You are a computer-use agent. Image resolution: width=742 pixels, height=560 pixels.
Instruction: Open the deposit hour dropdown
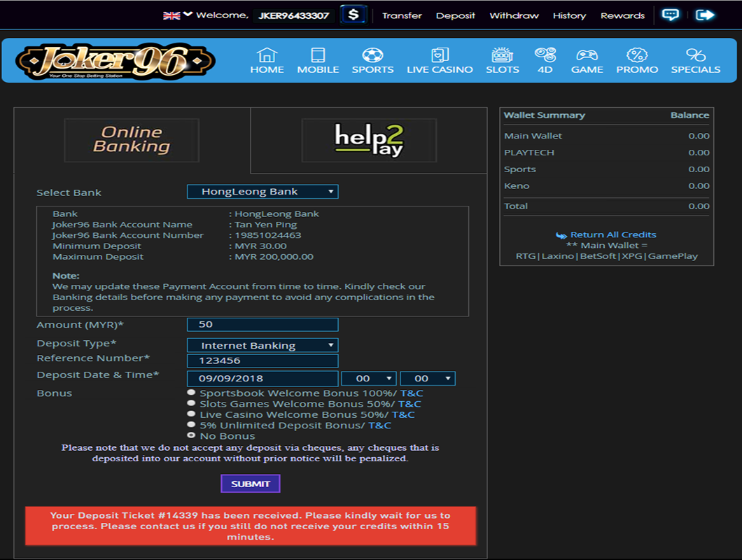tap(368, 379)
